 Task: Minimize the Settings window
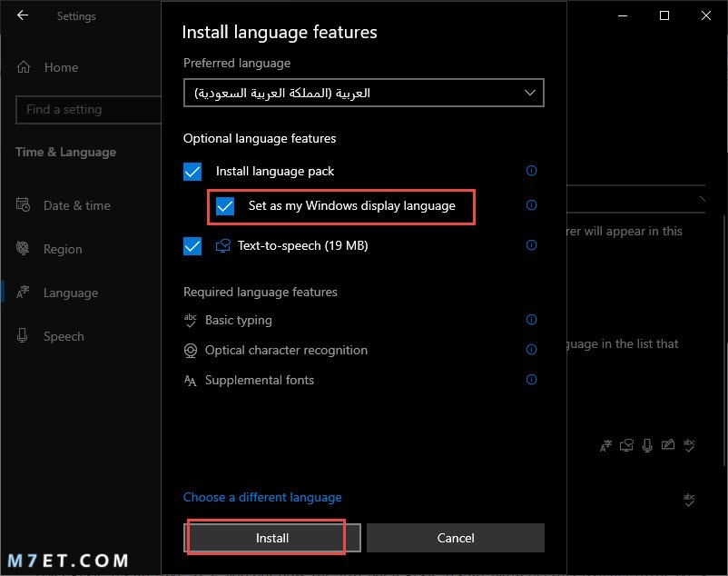click(x=623, y=15)
